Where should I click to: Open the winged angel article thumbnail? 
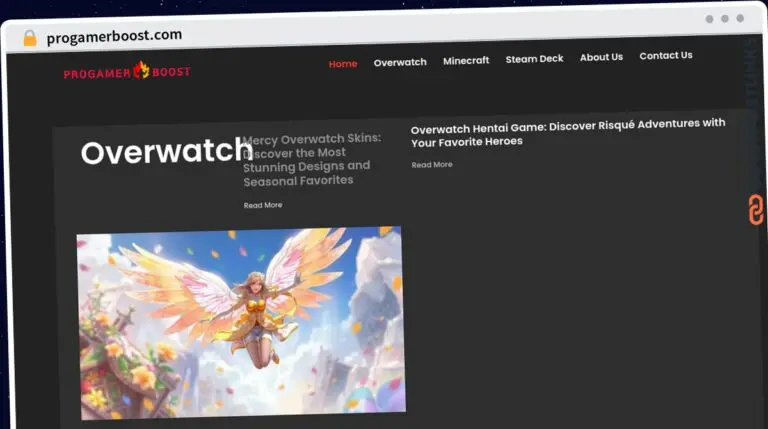[x=240, y=323]
